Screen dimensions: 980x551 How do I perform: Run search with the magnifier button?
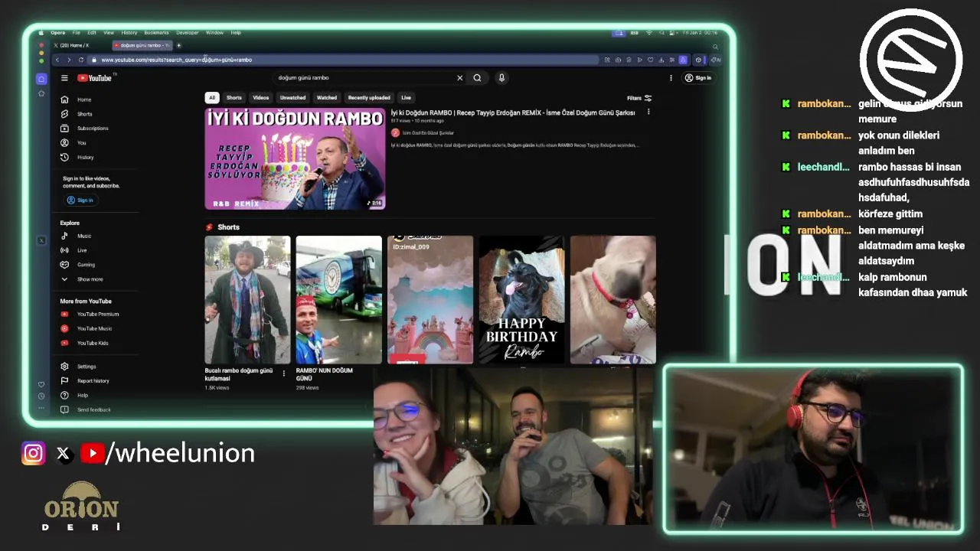pos(477,78)
